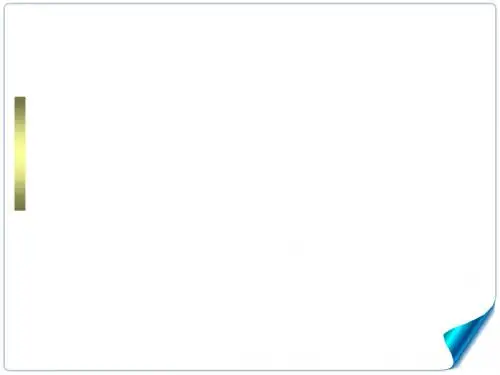Click the left border line beside gold bar

[x=4, y=154]
